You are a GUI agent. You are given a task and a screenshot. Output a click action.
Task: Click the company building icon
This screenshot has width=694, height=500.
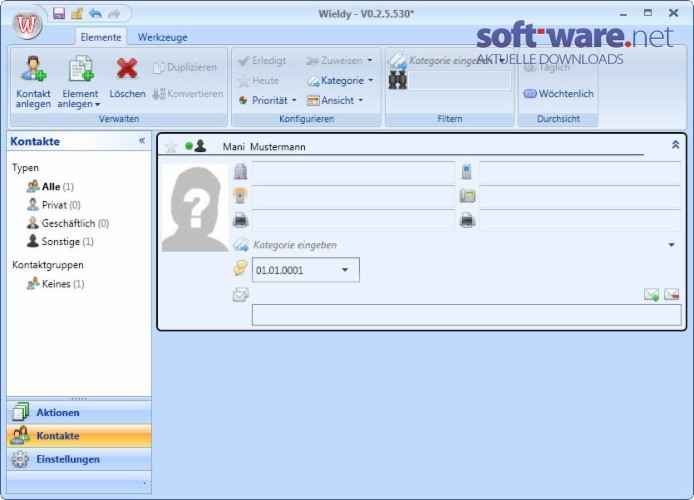[240, 172]
